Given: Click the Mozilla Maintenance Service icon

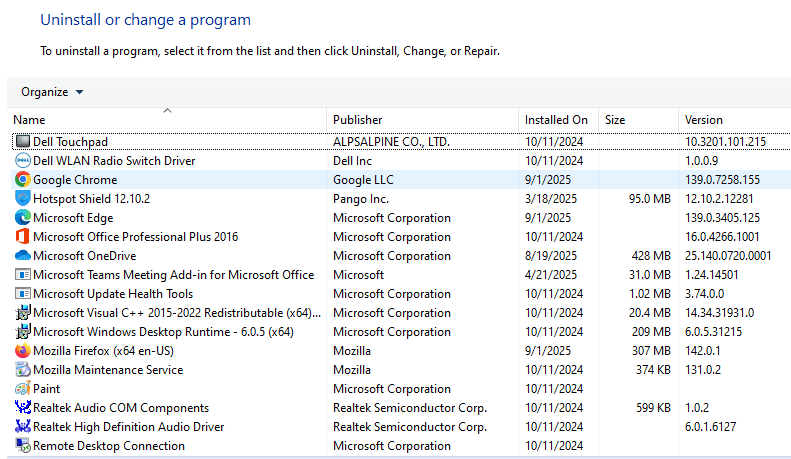Looking at the screenshot, I should click(23, 370).
